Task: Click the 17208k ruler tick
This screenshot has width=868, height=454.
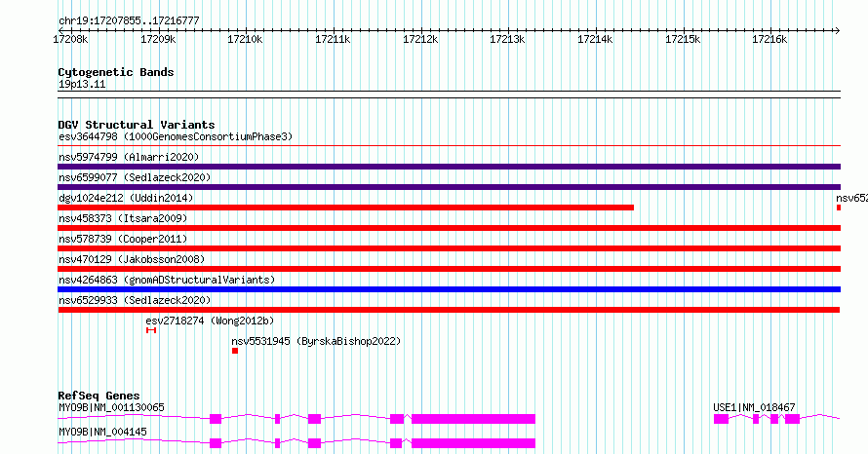Action: click(x=70, y=39)
